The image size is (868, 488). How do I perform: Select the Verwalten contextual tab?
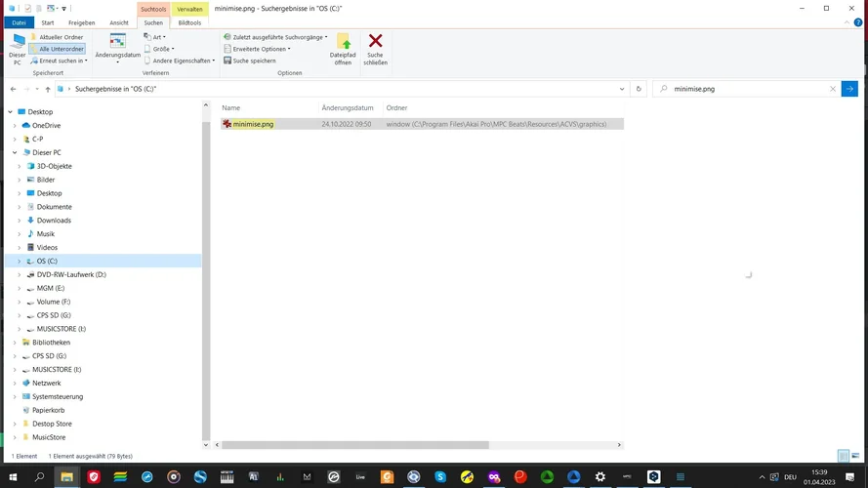(189, 9)
